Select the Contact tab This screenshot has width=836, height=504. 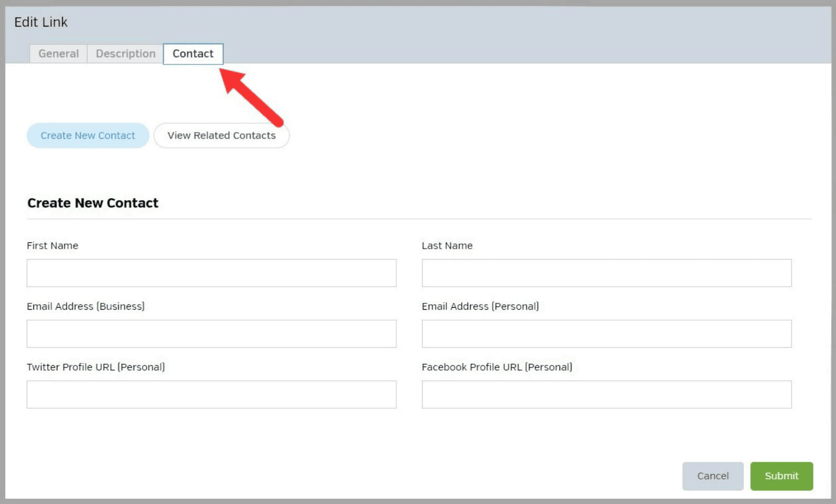coord(193,54)
